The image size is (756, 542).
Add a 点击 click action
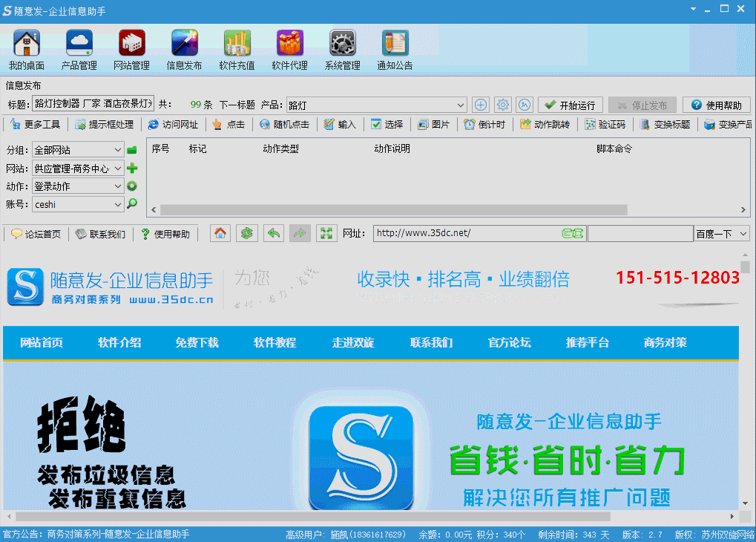[229, 125]
